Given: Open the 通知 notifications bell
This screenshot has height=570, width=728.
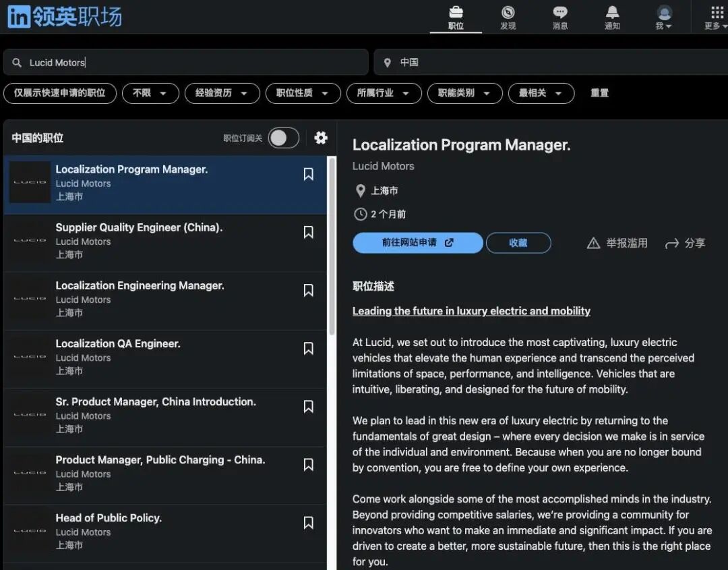Looking at the screenshot, I should click(x=612, y=18).
